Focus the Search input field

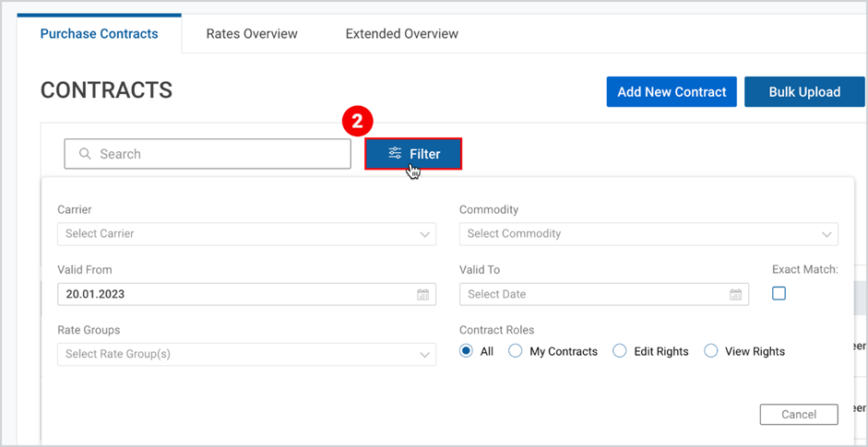point(208,154)
